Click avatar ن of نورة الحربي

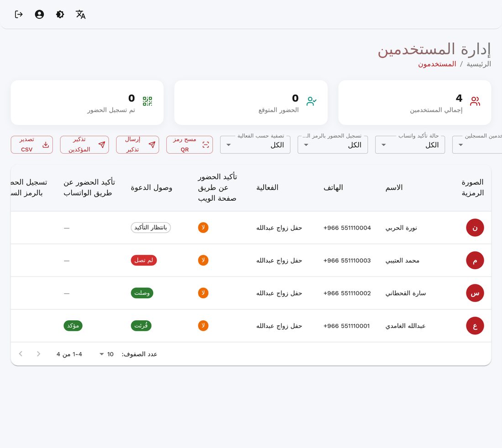(x=475, y=228)
